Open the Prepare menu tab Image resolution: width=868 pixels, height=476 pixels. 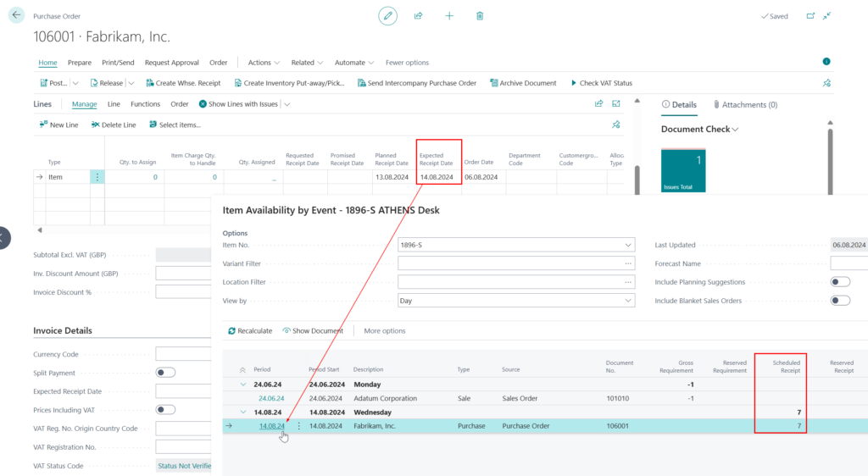pos(80,63)
